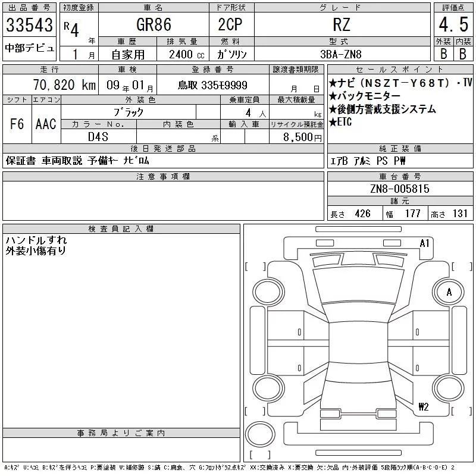Click the inspector note 外装小傷有り
476x476 pixels.
pos(36,250)
